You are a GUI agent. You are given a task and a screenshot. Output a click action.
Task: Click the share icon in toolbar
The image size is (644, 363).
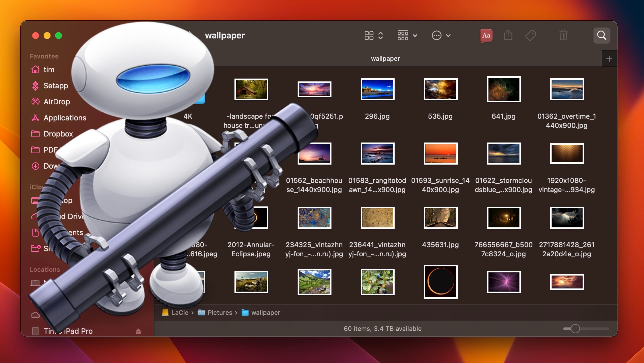pyautogui.click(x=508, y=35)
